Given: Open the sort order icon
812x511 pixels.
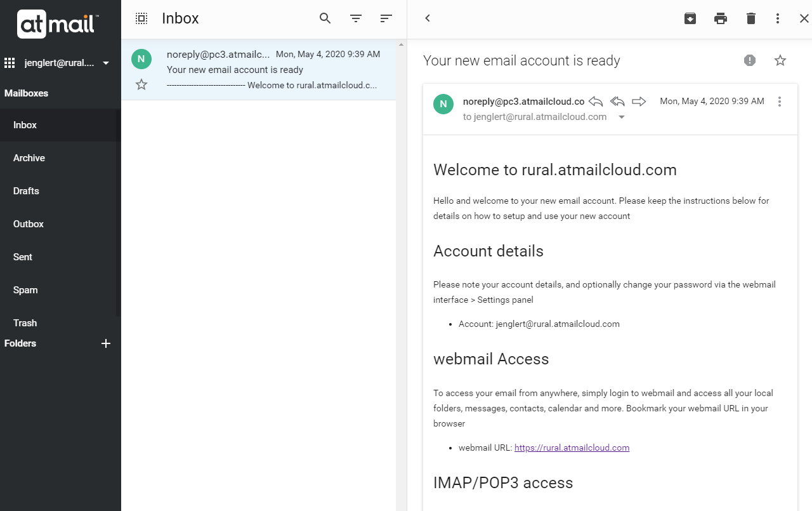Looking at the screenshot, I should coord(386,18).
